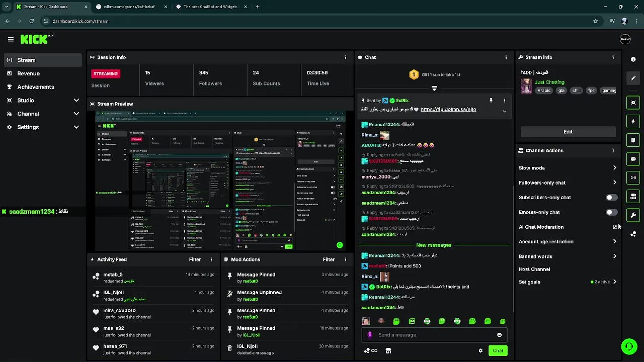Reload the browser page

(x=31, y=21)
